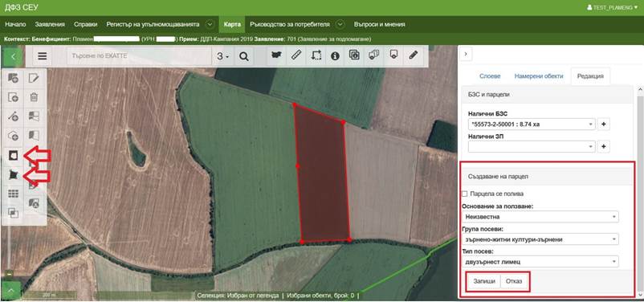This screenshot has height=302, width=644.
Task: Open the search type '3' dropdown
Action: 223,56
